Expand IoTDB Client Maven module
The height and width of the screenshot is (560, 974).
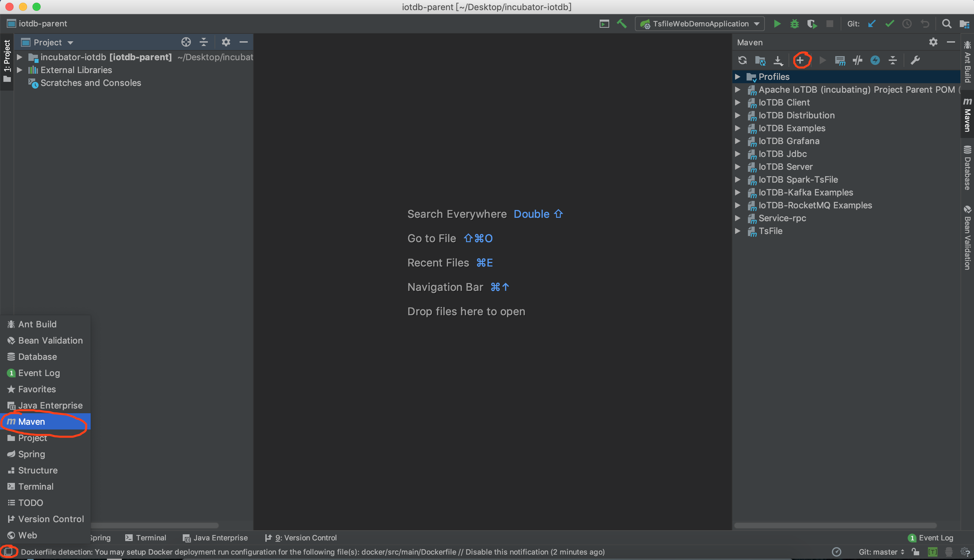click(737, 102)
